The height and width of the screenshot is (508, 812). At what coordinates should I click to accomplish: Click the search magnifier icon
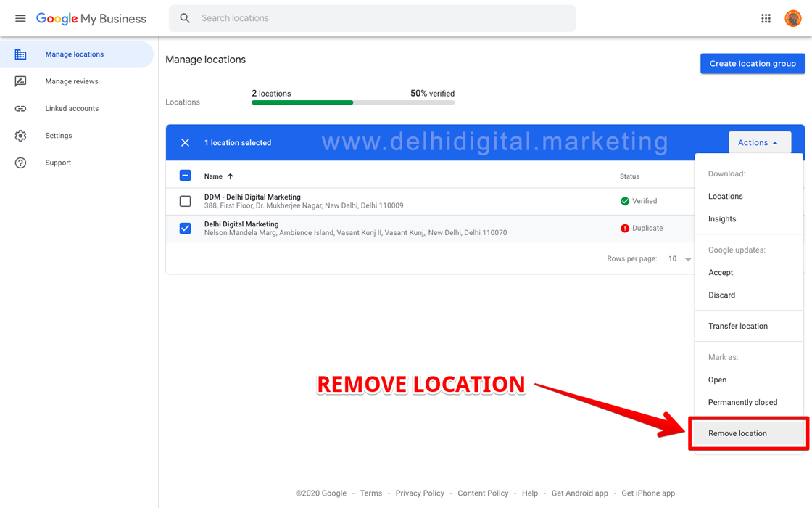tap(185, 17)
